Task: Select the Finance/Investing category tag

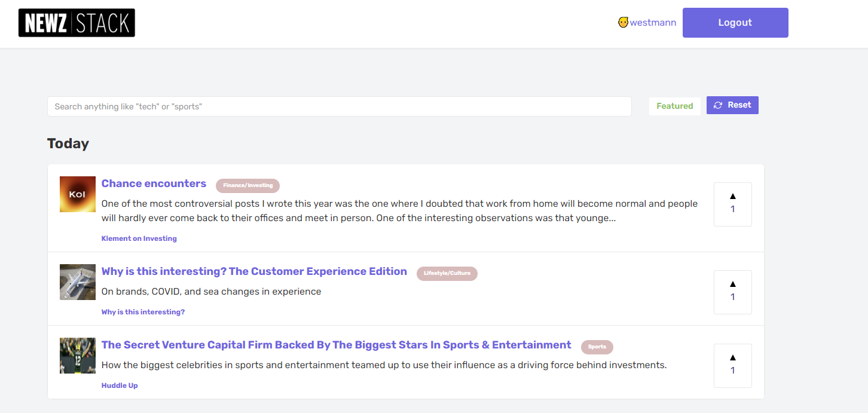Action: (247, 185)
